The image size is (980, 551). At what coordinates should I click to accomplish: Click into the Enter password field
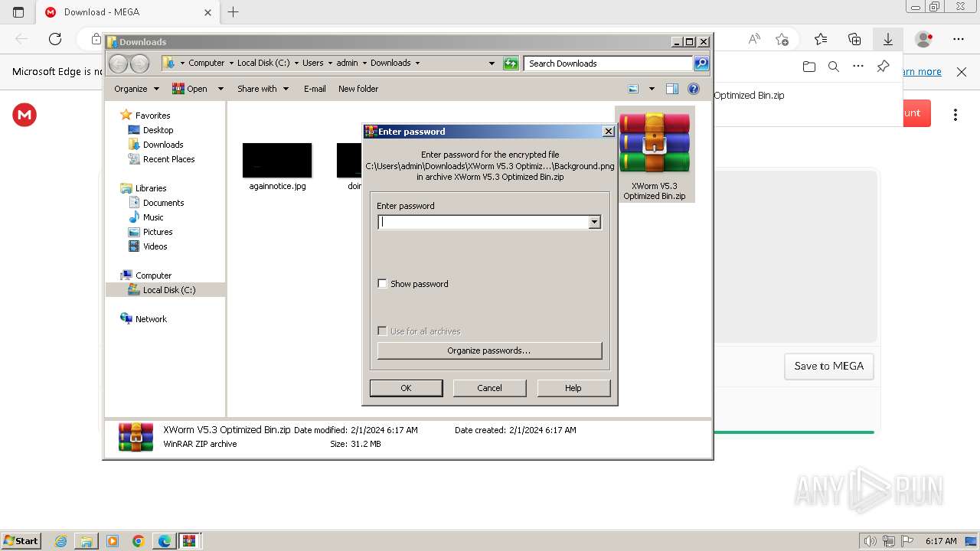(x=483, y=222)
